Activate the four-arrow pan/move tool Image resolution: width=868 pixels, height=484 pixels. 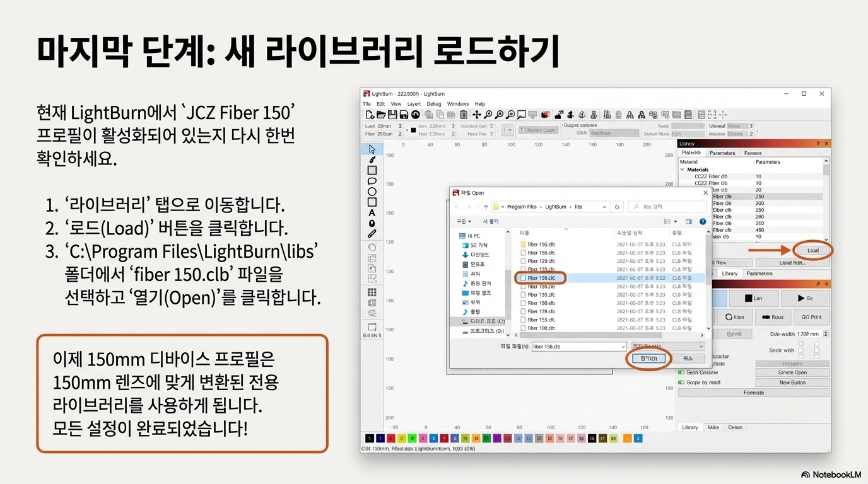tap(477, 115)
